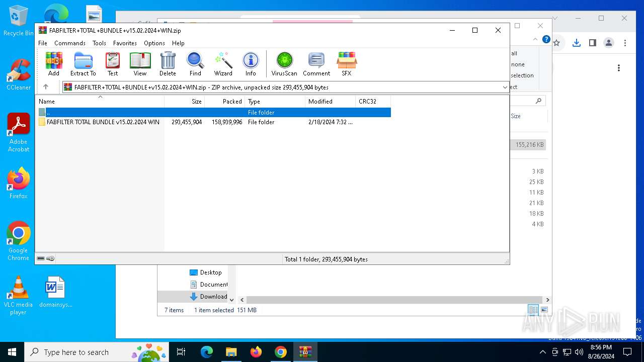This screenshot has height=362, width=644.
Task: Open the Chrome profile avatar
Action: 609,43
